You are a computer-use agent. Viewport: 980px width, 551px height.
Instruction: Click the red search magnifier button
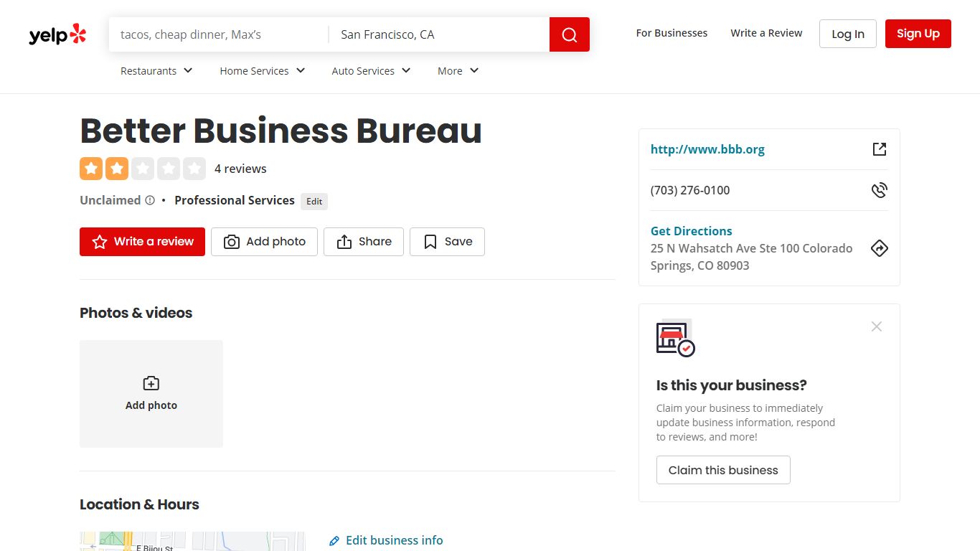[570, 34]
